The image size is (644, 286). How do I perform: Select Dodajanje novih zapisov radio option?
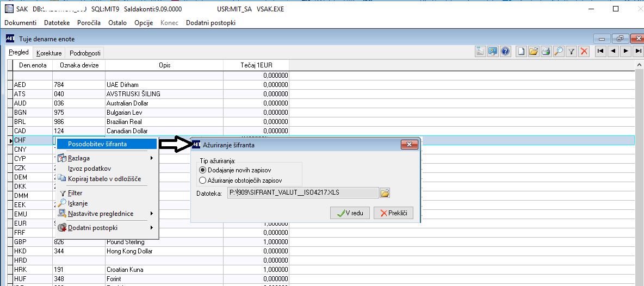(x=235, y=170)
